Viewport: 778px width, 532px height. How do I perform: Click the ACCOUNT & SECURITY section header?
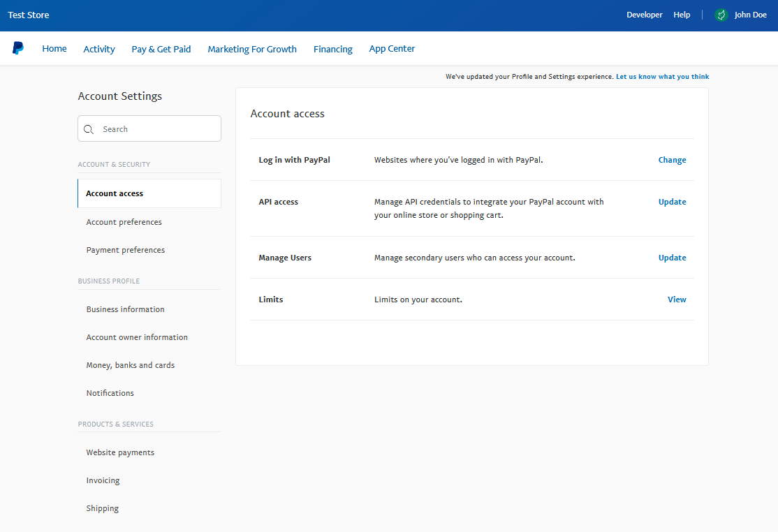point(114,165)
